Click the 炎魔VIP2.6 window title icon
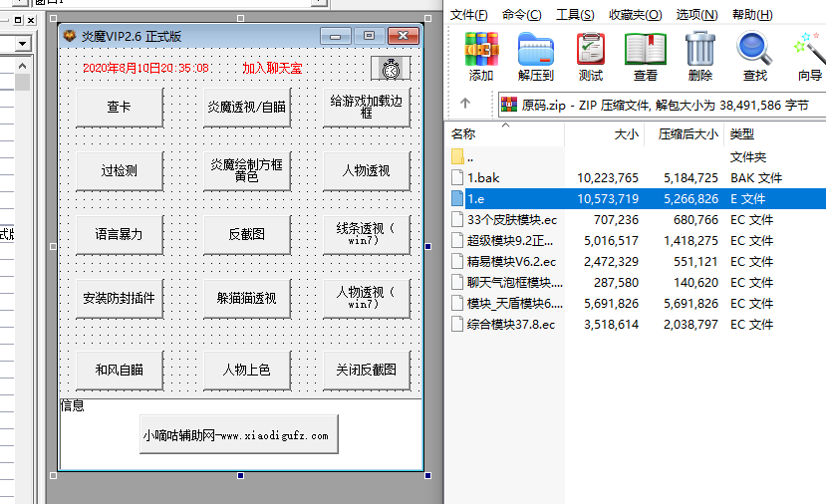 point(70,36)
